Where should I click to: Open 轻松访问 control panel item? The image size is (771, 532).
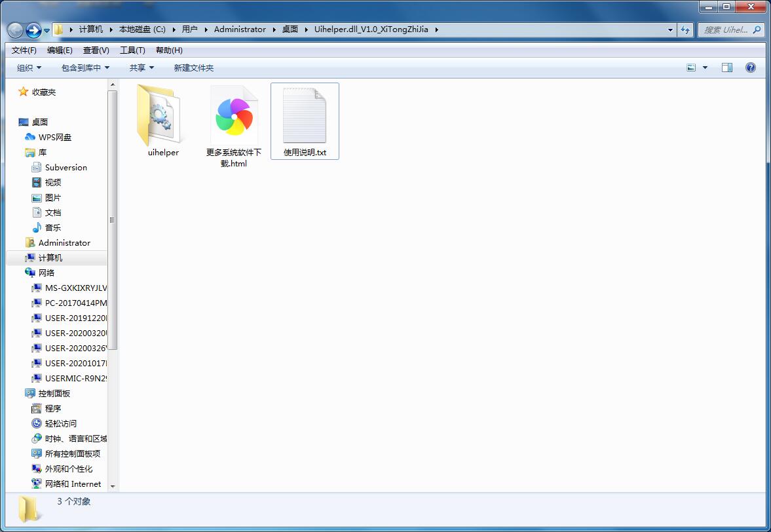[x=60, y=423]
